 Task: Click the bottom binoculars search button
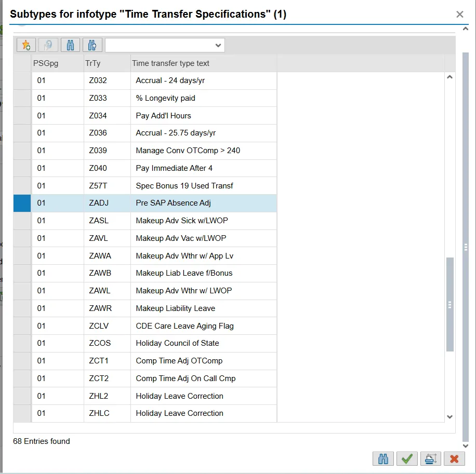383,459
